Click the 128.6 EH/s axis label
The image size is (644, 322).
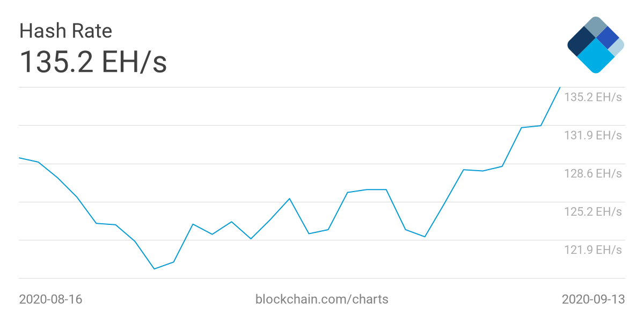(x=593, y=173)
